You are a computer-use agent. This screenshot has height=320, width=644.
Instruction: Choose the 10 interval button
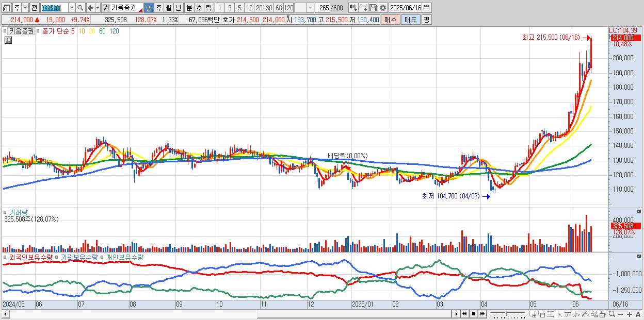click(249, 8)
